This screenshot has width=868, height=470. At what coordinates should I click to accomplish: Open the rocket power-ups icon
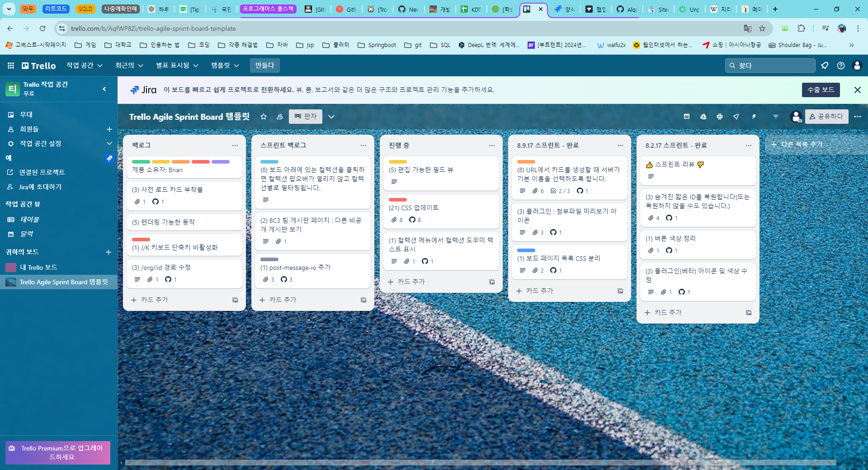(x=736, y=117)
